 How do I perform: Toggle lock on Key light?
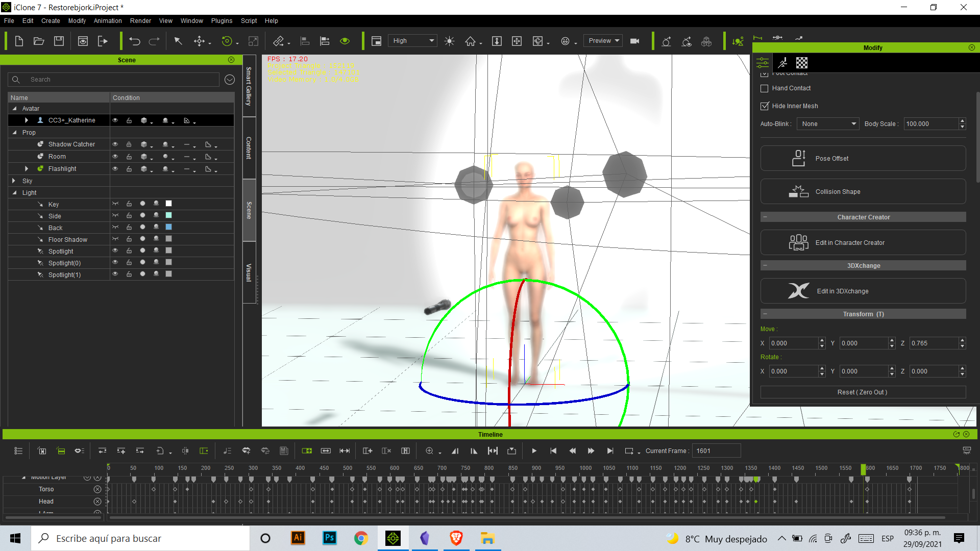[129, 204]
